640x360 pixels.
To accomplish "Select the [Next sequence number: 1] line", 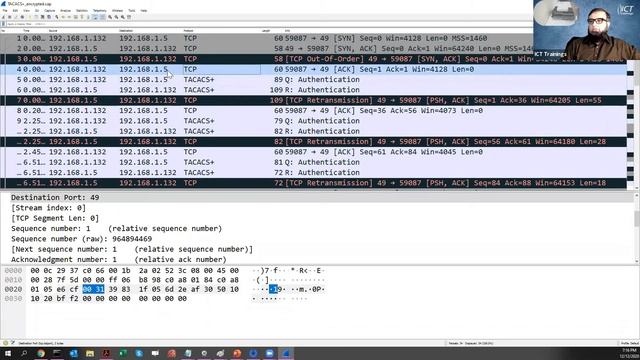I will coord(132,249).
